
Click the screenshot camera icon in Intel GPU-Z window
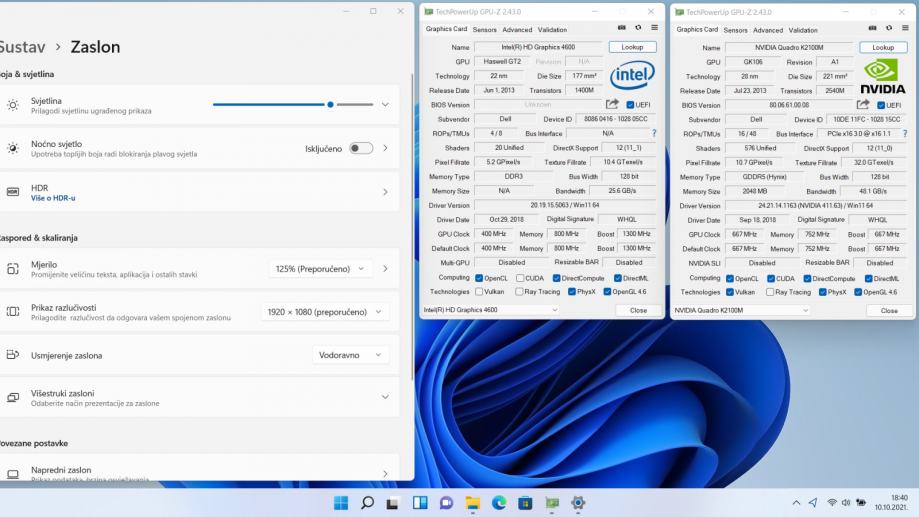click(x=621, y=29)
